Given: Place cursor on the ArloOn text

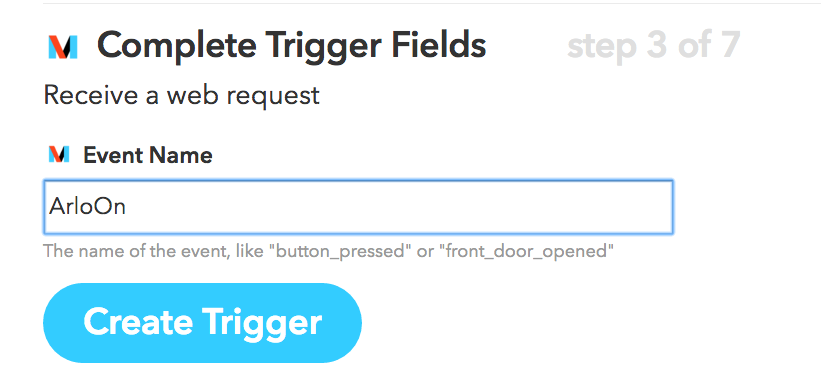Looking at the screenshot, I should pos(87,207).
